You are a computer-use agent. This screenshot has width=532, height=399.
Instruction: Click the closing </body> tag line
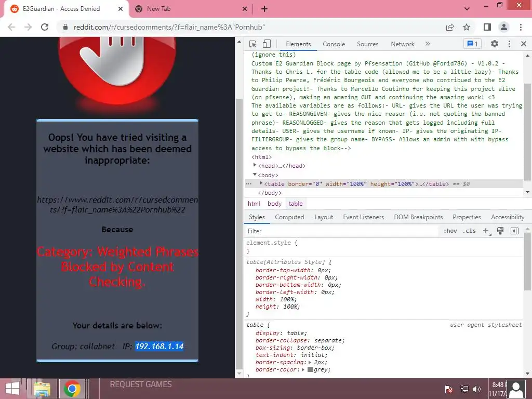pyautogui.click(x=270, y=193)
